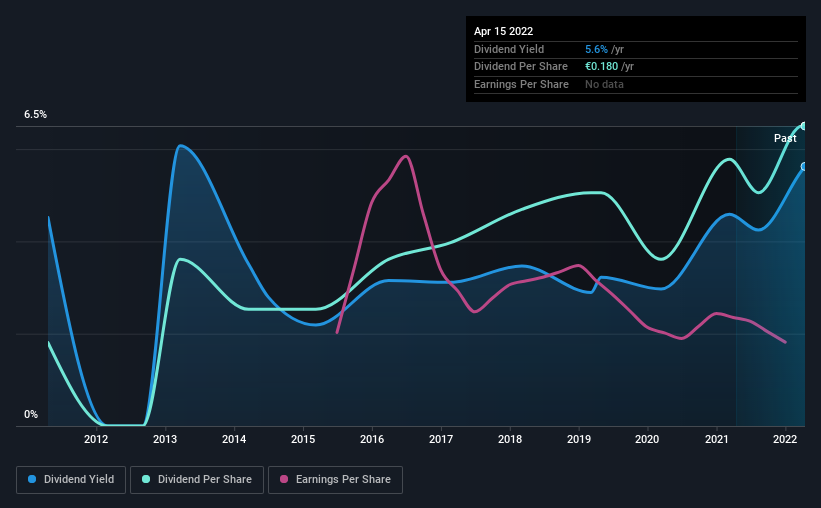
Task: Toggle the Earnings Per Share legend button
Action: click(x=335, y=480)
